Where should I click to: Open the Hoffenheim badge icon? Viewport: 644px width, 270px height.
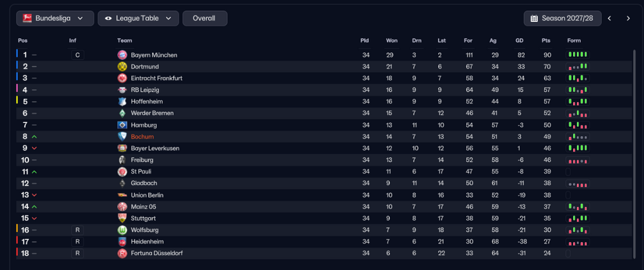point(122,102)
